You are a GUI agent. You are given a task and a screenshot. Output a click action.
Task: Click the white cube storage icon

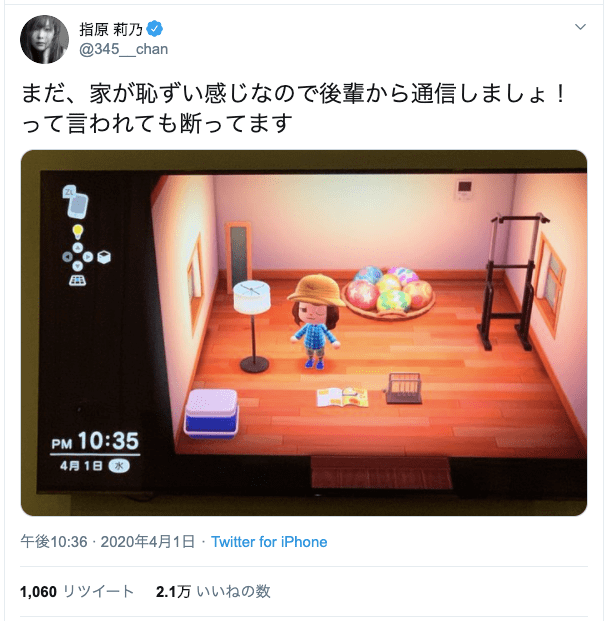pos(104,257)
